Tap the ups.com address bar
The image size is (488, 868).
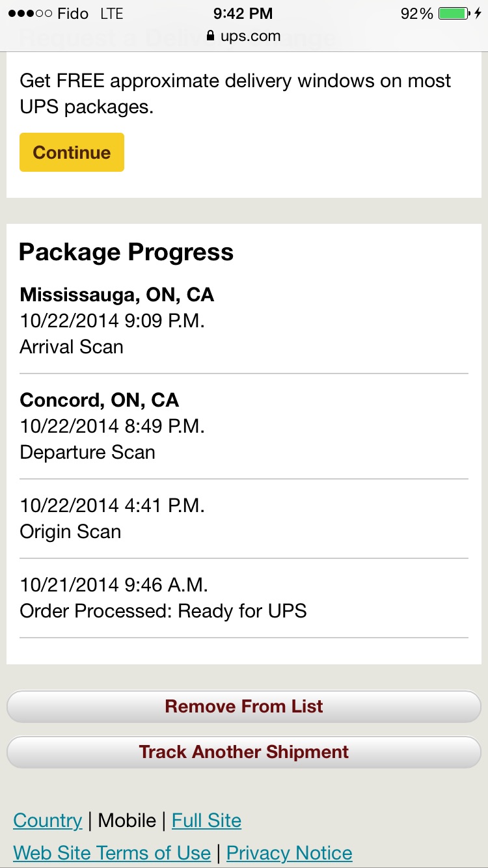[244, 36]
